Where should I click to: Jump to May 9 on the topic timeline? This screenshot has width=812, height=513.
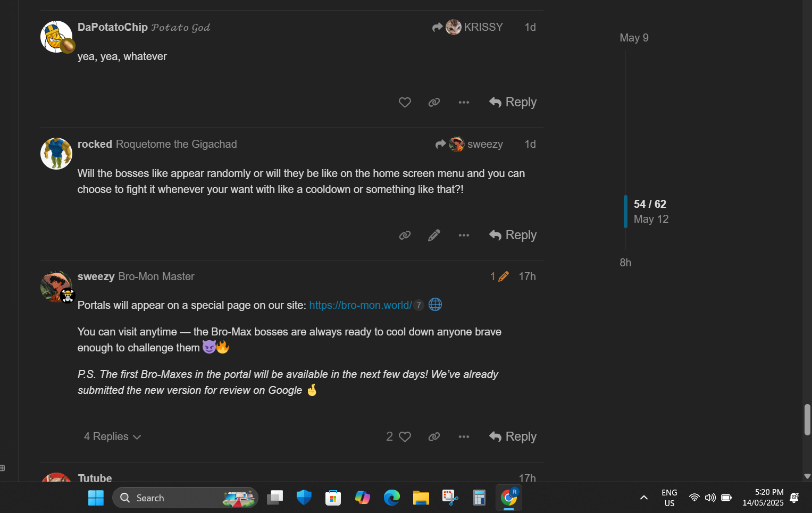click(x=634, y=38)
